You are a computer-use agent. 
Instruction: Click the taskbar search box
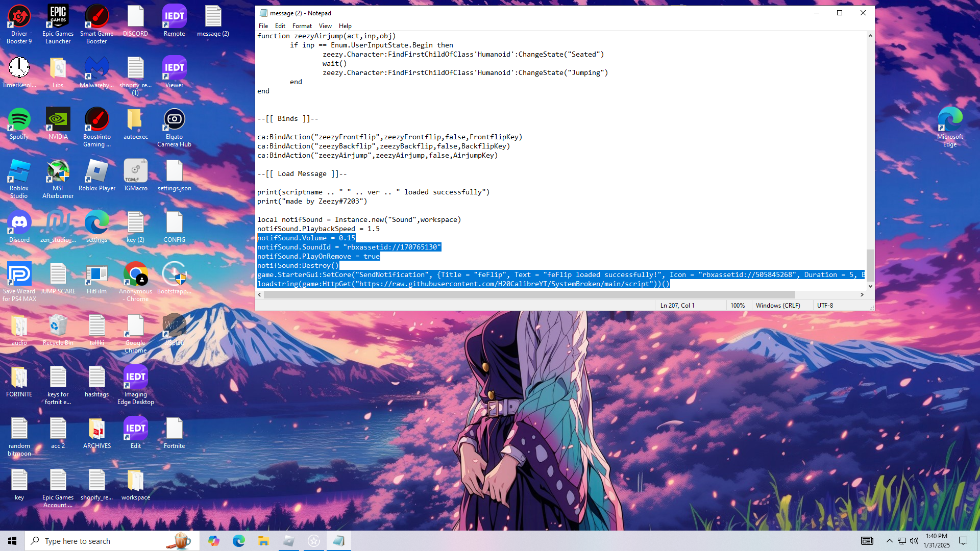112,541
